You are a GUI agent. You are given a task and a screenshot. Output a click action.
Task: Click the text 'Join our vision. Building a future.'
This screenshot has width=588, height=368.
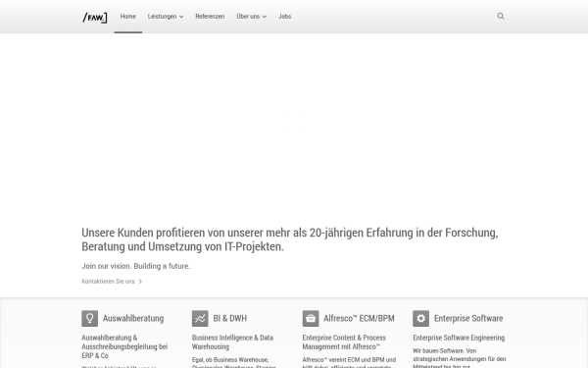tap(136, 266)
